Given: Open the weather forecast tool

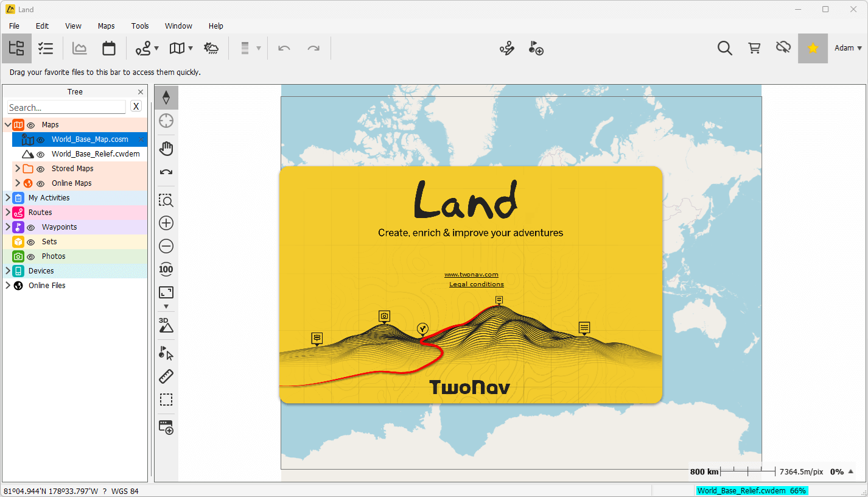Looking at the screenshot, I should pyautogui.click(x=211, y=48).
